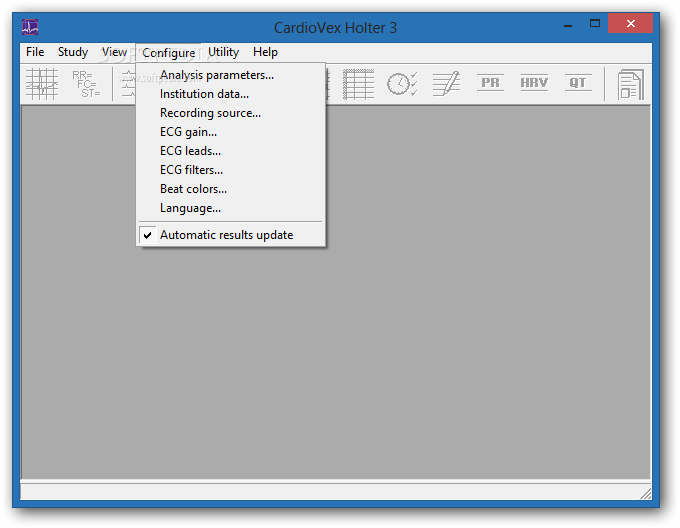This screenshot has width=680, height=528.
Task: Click the notes pencil toolbar icon
Action: click(x=446, y=84)
